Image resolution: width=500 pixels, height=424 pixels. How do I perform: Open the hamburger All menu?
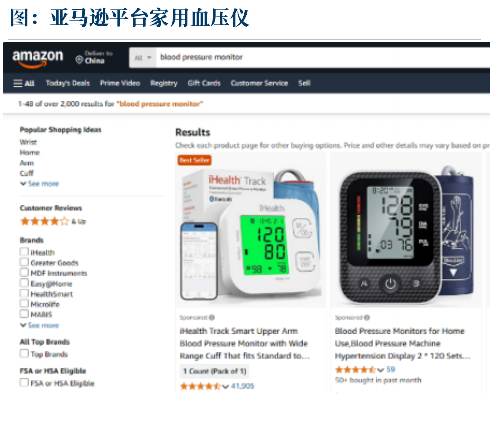[24, 83]
